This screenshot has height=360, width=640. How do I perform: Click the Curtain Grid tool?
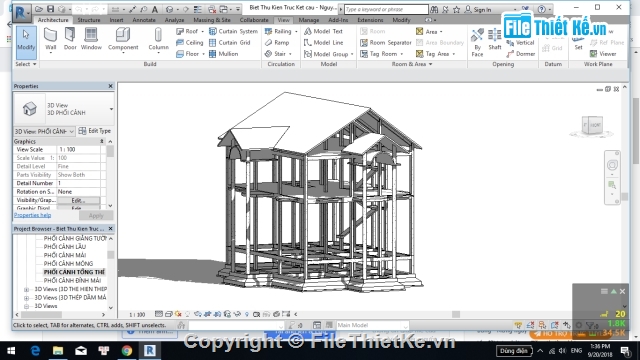point(229,42)
